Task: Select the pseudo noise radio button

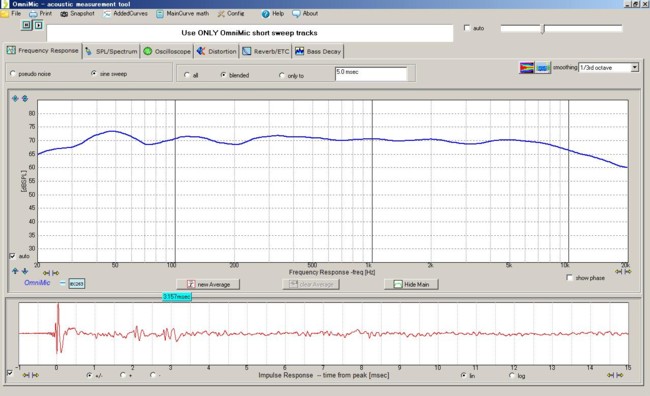Action: point(13,73)
